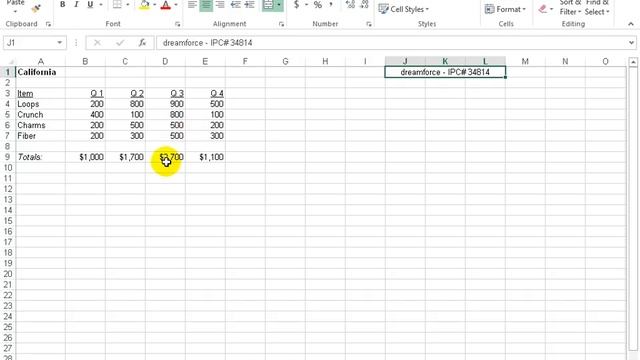Click the vertical scrollbar up arrow

(x=633, y=62)
